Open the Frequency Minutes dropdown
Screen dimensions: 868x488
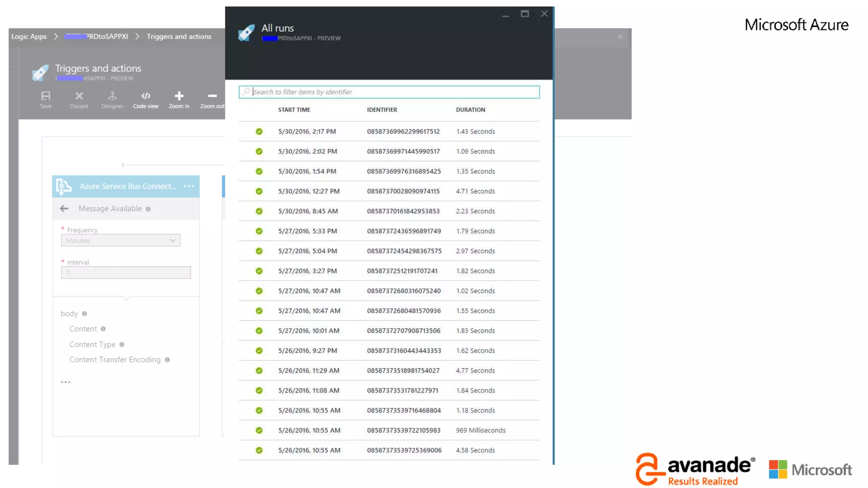coord(121,240)
